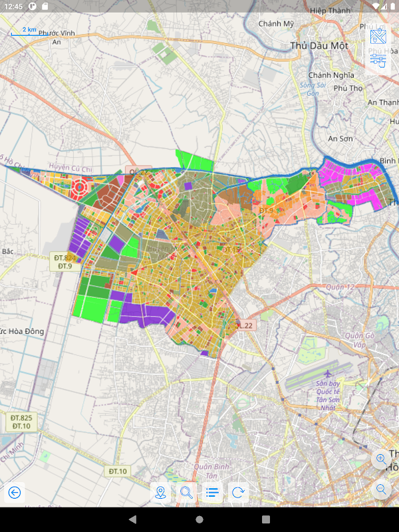Screen dimensions: 399x532
Task: Tap the Wi-Fi status icon
Action: coord(376,7)
